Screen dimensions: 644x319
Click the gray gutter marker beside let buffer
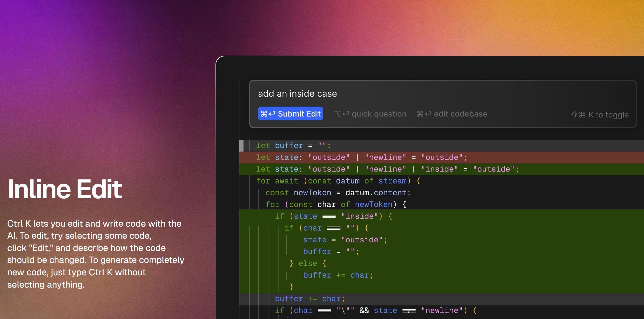(241, 146)
